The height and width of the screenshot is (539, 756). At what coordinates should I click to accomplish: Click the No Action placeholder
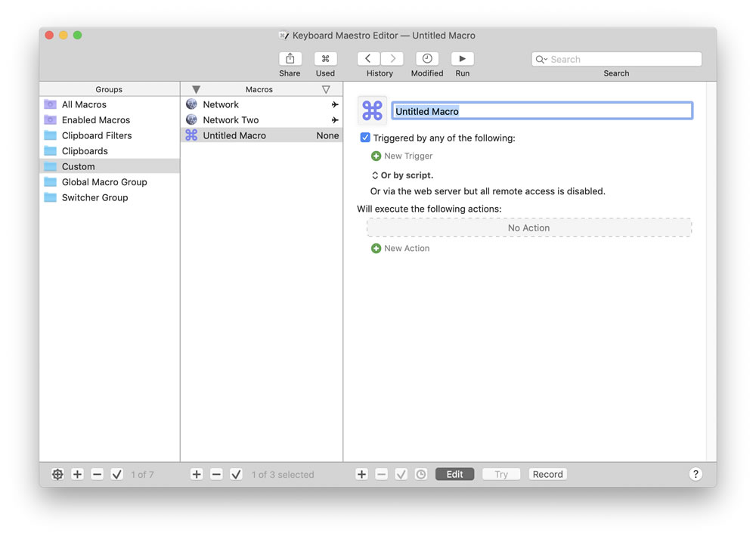pos(529,228)
